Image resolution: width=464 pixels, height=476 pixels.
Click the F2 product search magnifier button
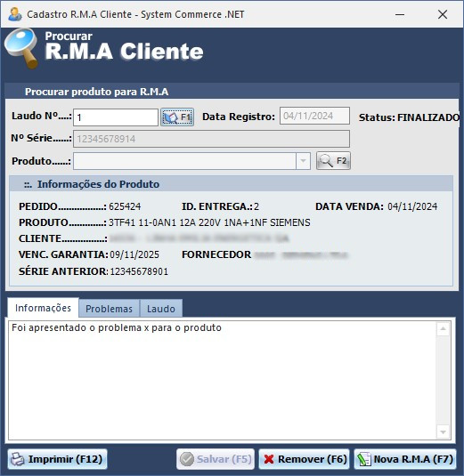pos(333,160)
